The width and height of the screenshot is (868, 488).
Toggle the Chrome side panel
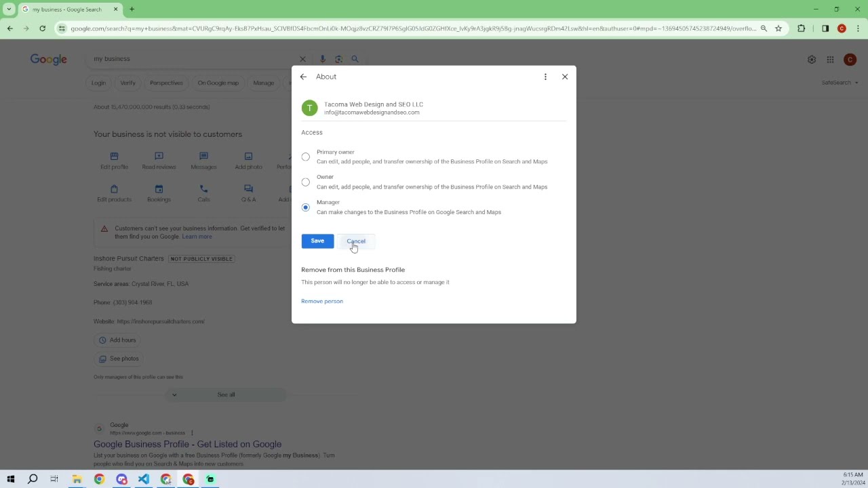point(825,28)
